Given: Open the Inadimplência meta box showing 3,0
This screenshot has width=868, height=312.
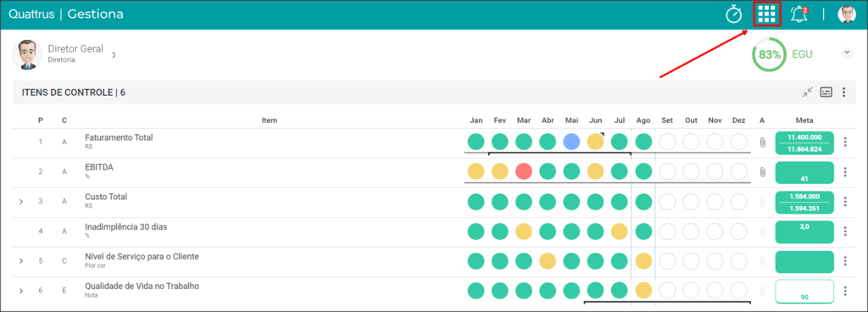Looking at the screenshot, I should [804, 231].
